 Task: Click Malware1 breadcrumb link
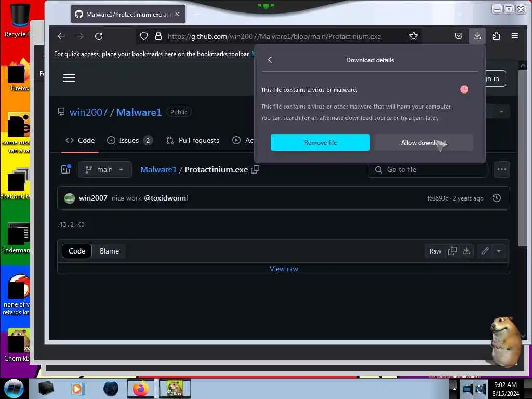pos(158,170)
